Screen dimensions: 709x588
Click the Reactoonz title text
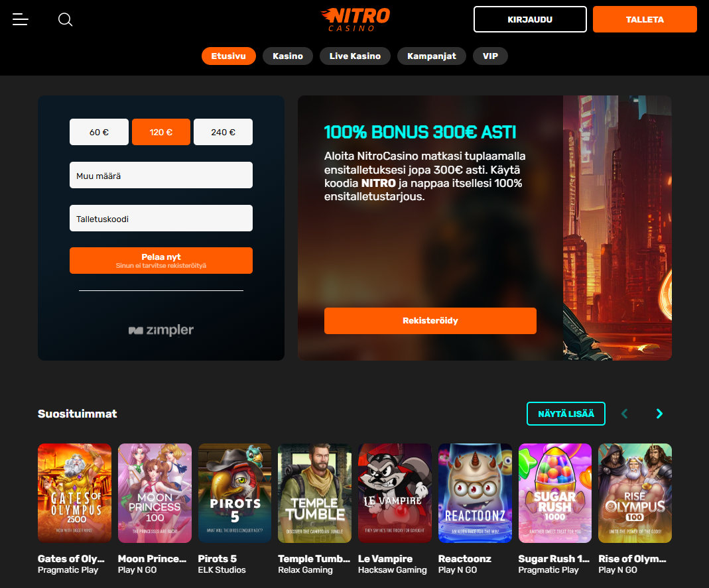(x=465, y=559)
